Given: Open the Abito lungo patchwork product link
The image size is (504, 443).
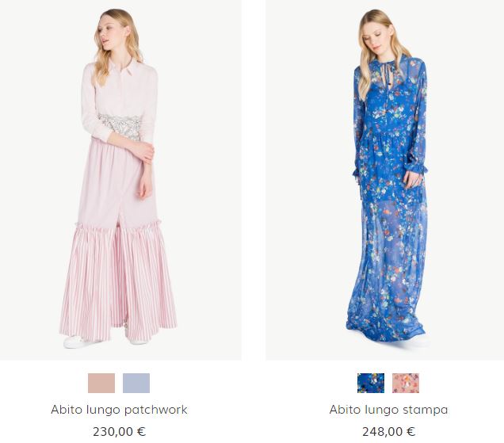Looking at the screenshot, I should [x=119, y=410].
